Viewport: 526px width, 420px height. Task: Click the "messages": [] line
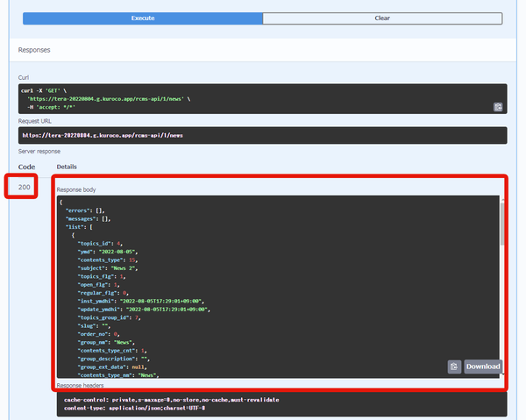(x=89, y=219)
